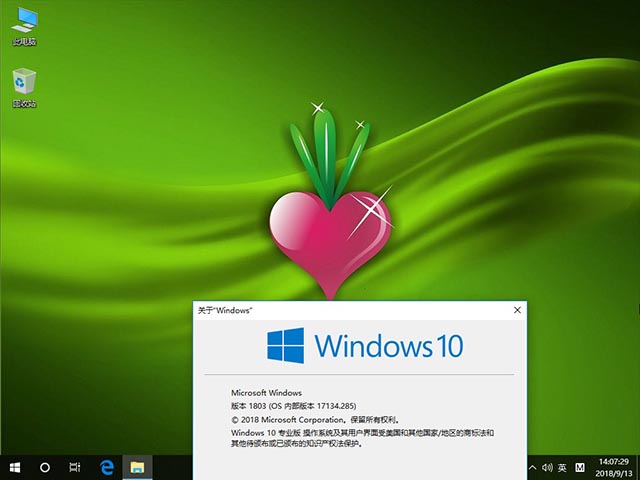Image resolution: width=640 pixels, height=480 pixels.
Task: Switch input language via 英 indicator
Action: (x=562, y=467)
